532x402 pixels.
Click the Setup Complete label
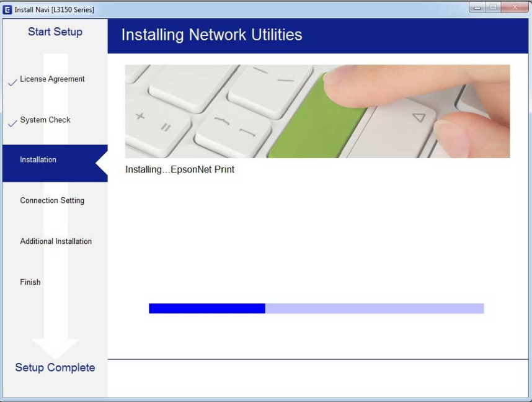(x=55, y=368)
